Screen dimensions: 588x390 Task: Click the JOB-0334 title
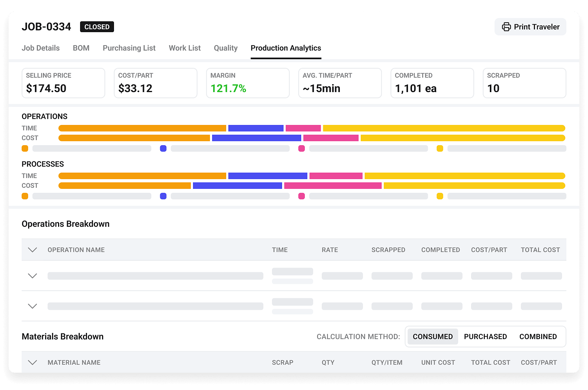(47, 27)
